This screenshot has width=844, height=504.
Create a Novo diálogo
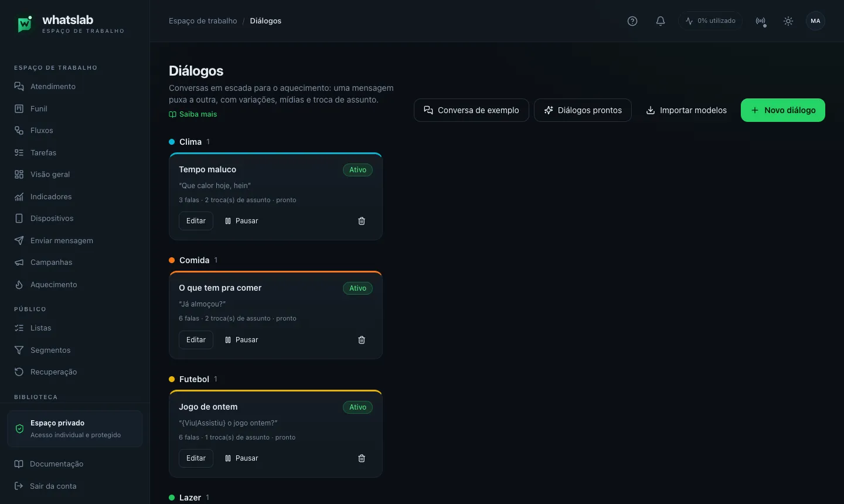pos(783,110)
